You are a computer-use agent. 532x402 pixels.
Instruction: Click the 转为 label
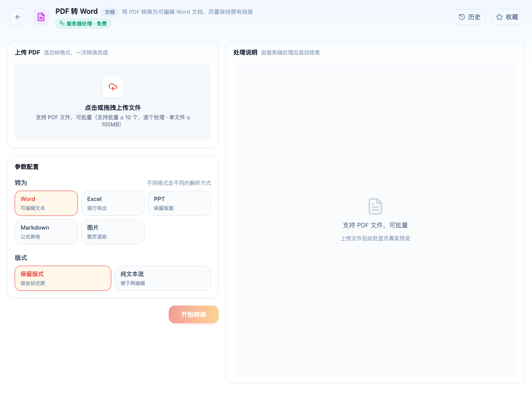tap(21, 183)
